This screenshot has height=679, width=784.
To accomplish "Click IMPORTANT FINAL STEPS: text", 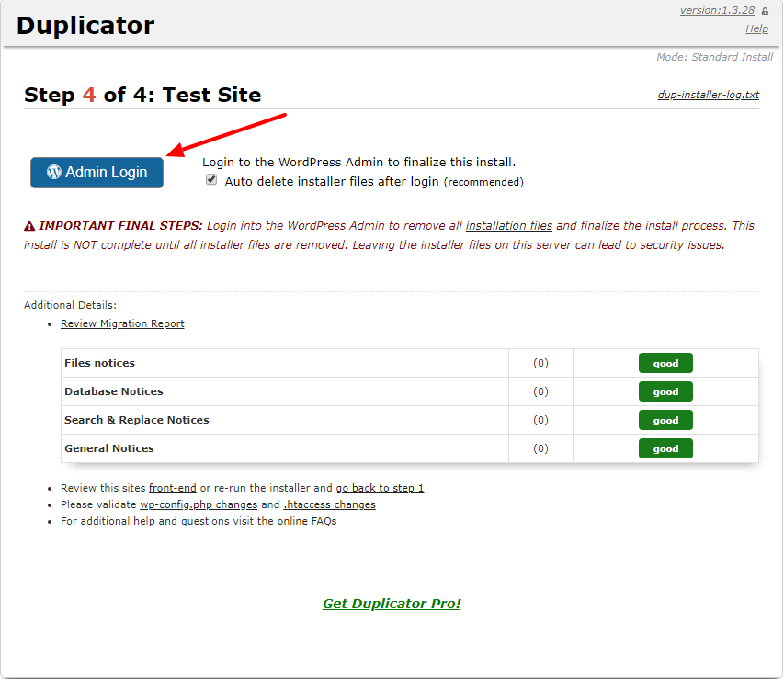I will 120,225.
